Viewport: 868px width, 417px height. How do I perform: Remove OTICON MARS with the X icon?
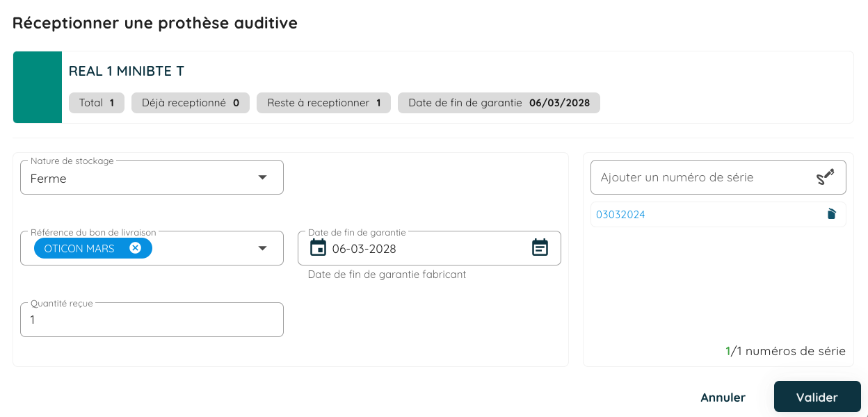[135, 247]
